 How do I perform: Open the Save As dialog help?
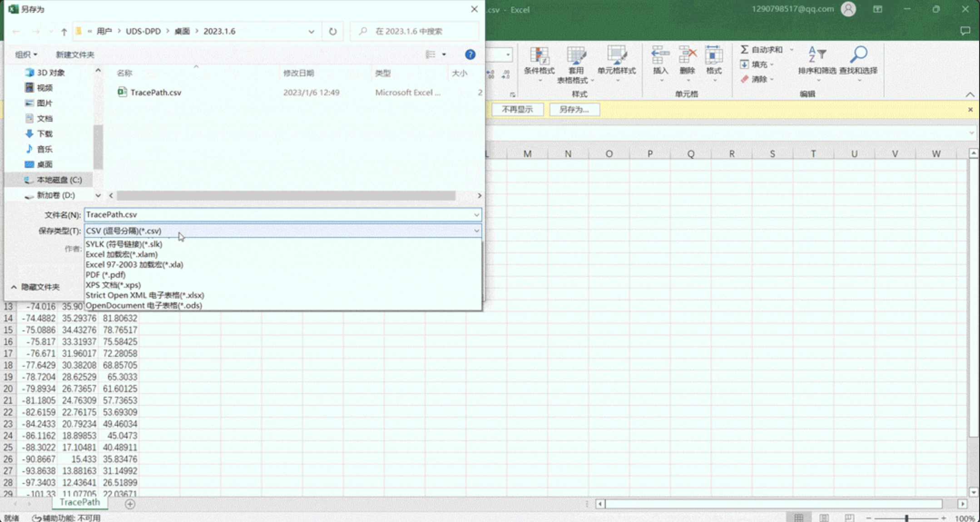(x=470, y=54)
